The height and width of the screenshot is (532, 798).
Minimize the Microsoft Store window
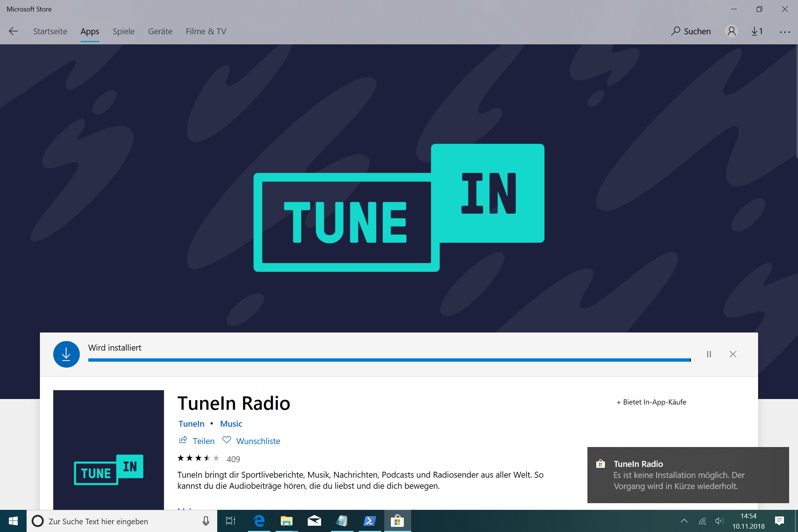coord(734,9)
